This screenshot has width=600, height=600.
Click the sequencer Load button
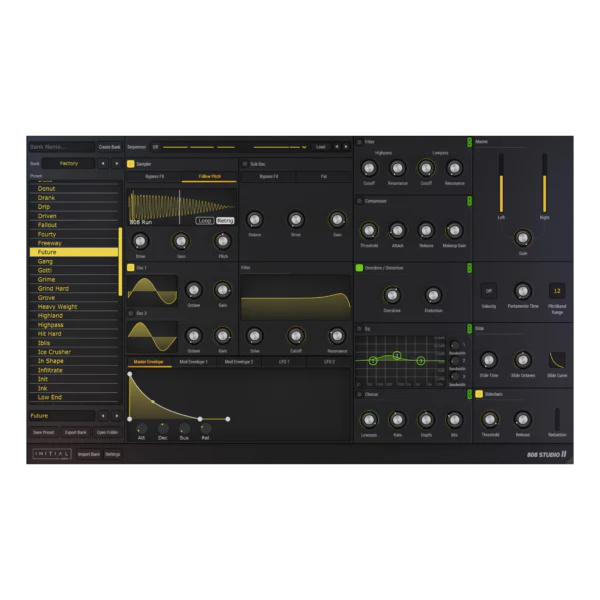click(321, 147)
